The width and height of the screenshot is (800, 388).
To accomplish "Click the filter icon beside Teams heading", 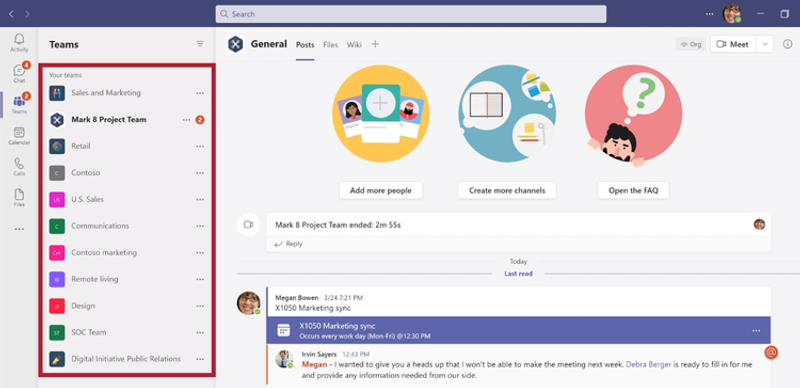I will (x=200, y=44).
